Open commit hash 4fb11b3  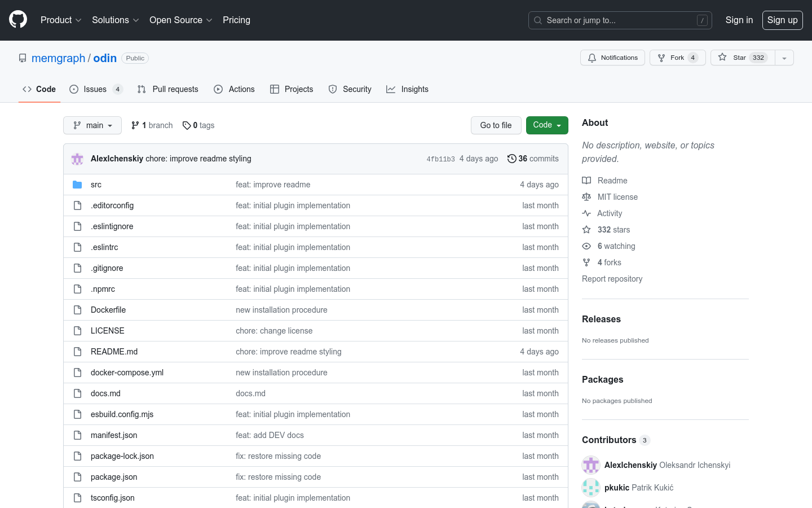click(440, 159)
